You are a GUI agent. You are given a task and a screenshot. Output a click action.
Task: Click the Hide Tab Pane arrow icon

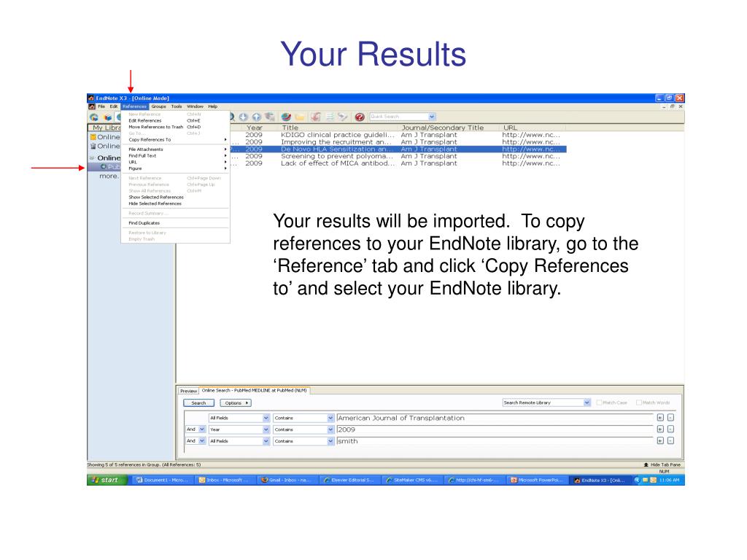pos(646,464)
